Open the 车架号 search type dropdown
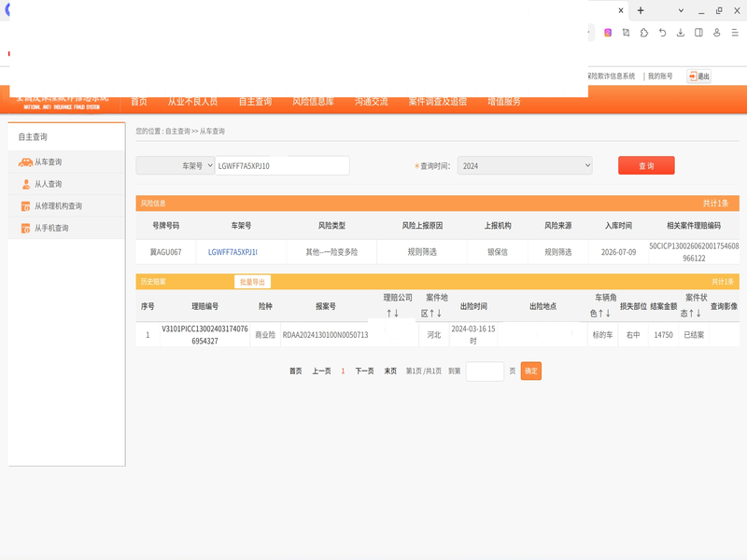The image size is (747, 560). tap(175, 166)
